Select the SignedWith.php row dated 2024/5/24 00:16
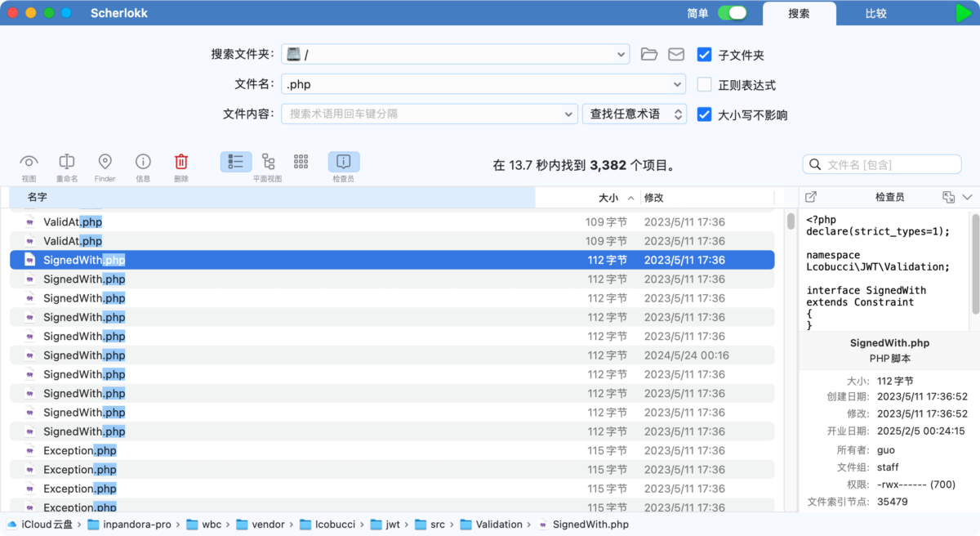The height and width of the screenshot is (536, 980). 392,355
